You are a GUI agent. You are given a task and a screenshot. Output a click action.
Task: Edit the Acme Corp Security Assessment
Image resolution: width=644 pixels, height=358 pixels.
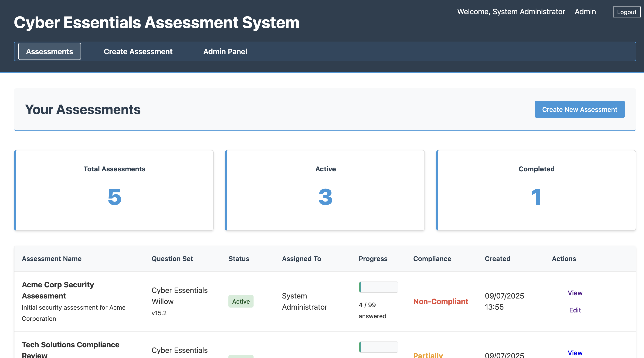575,310
